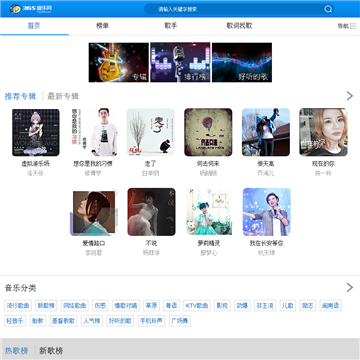Open the 爱情缺口 album cover
The height and width of the screenshot is (360, 360).
click(93, 212)
